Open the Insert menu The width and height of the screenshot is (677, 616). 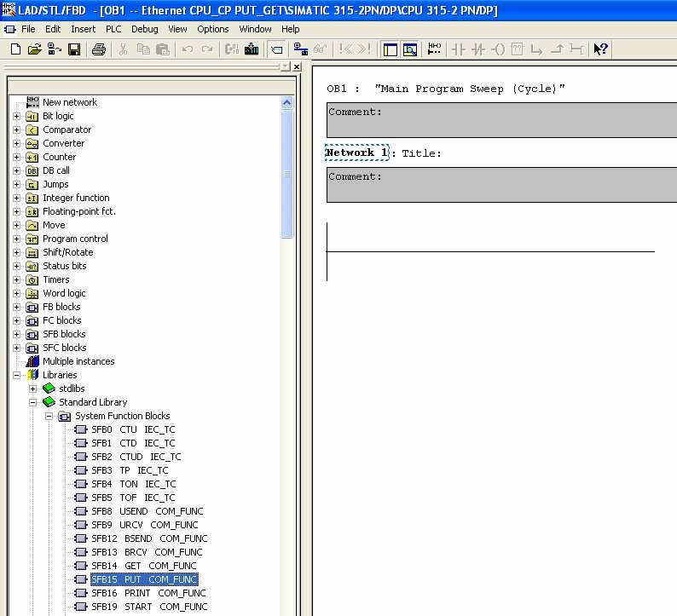tap(83, 29)
